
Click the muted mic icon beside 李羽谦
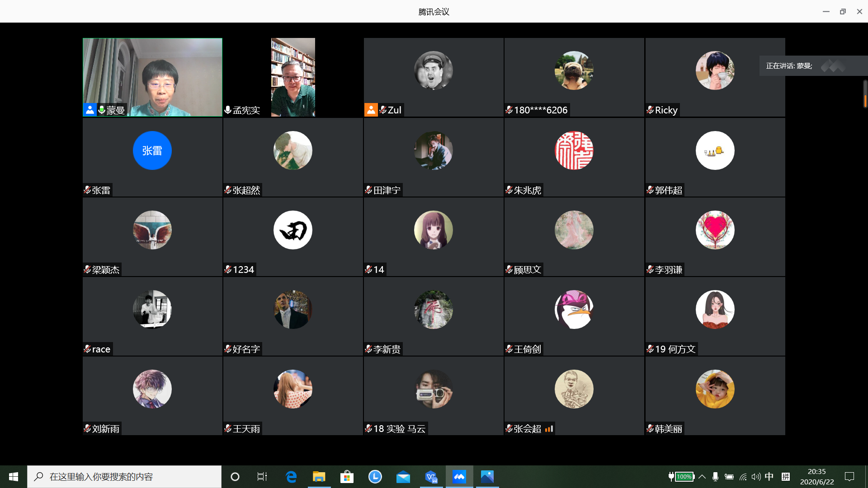[650, 270]
